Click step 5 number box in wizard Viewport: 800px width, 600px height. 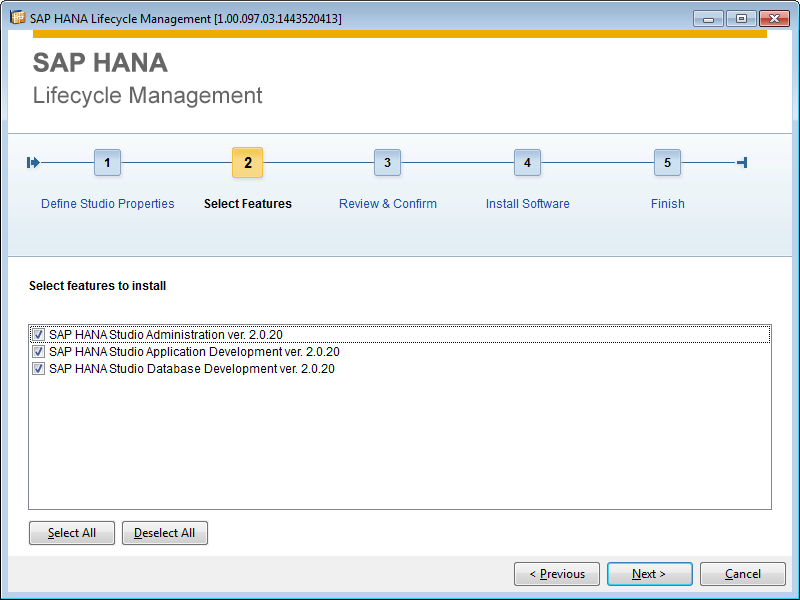(x=667, y=163)
